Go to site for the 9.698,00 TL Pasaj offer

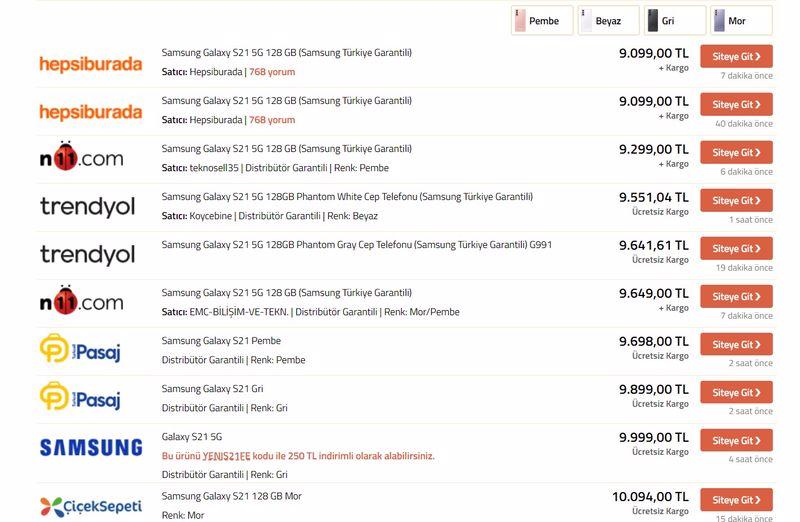[x=736, y=344]
